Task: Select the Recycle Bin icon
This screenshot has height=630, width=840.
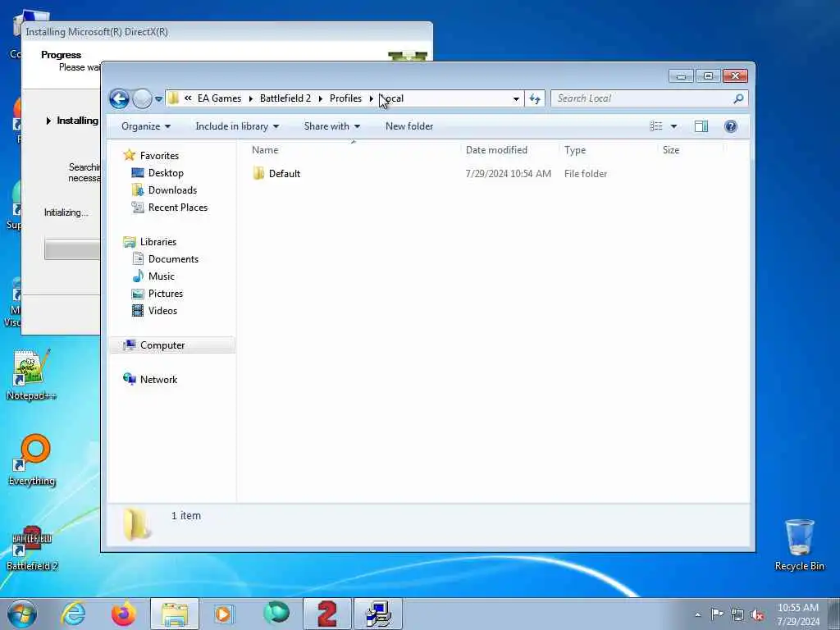Action: (799, 545)
